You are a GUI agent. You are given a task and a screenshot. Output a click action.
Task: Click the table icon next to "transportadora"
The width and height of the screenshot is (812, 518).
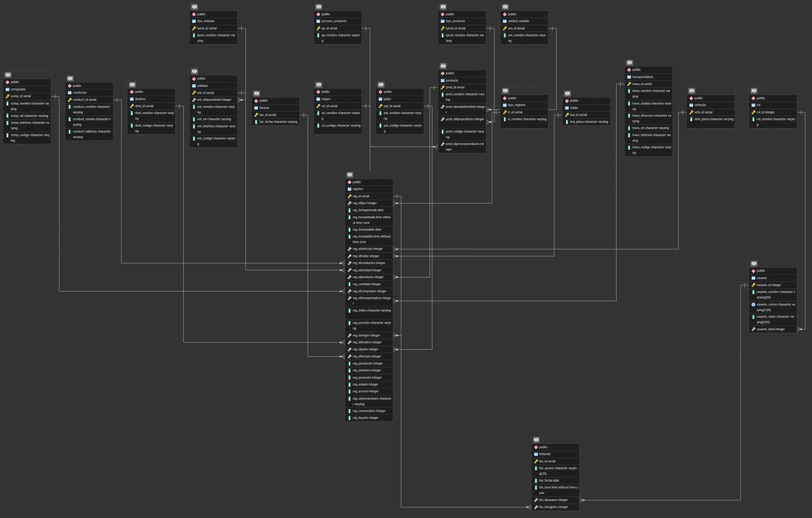click(x=629, y=76)
